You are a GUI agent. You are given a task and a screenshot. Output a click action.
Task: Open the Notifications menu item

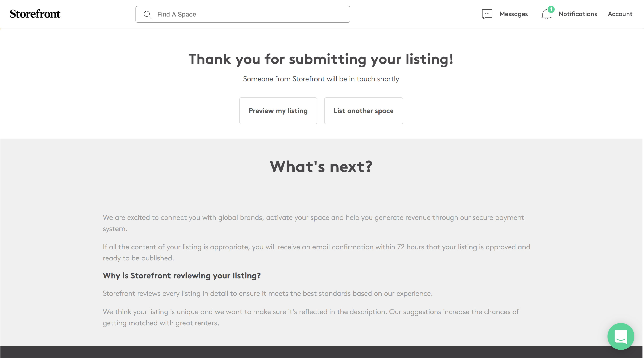coord(577,14)
